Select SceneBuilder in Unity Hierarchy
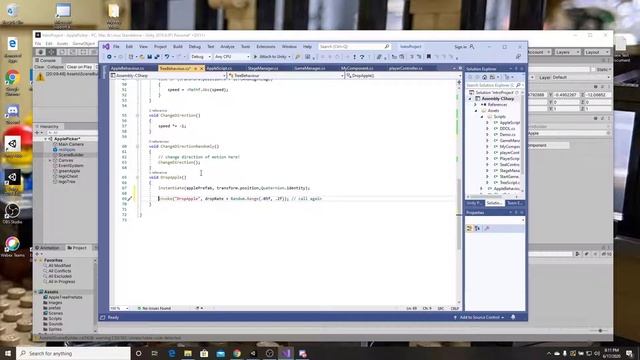 point(71,155)
